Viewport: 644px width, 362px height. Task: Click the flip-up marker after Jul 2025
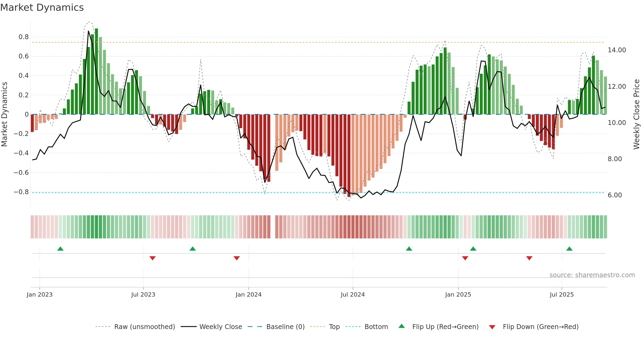[569, 249]
